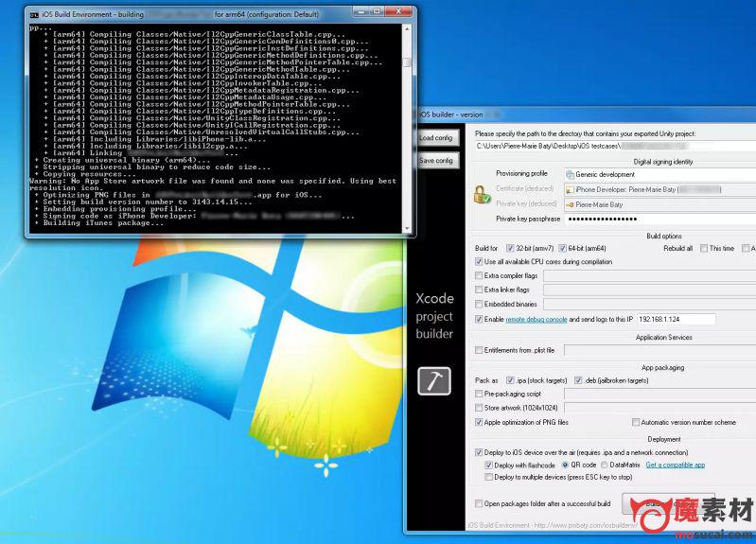The width and height of the screenshot is (756, 544).
Task: Enable Rebuild all This time checkbox
Action: tap(704, 249)
